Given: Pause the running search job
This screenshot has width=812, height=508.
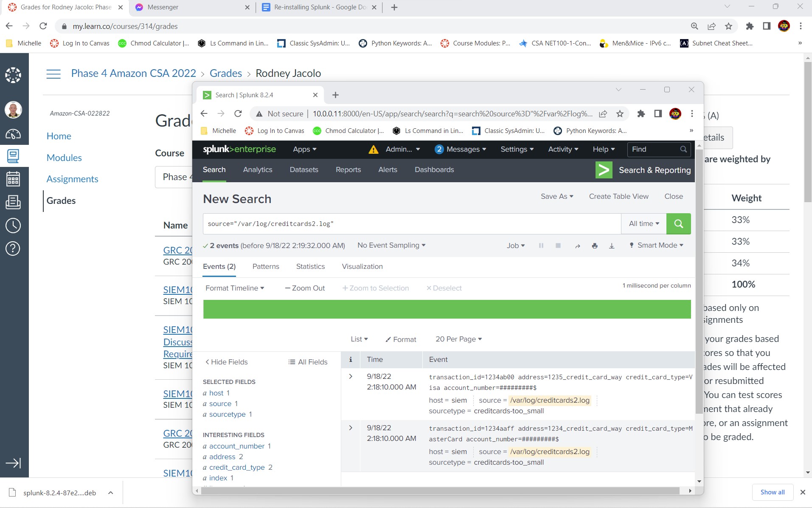Looking at the screenshot, I should (541, 246).
